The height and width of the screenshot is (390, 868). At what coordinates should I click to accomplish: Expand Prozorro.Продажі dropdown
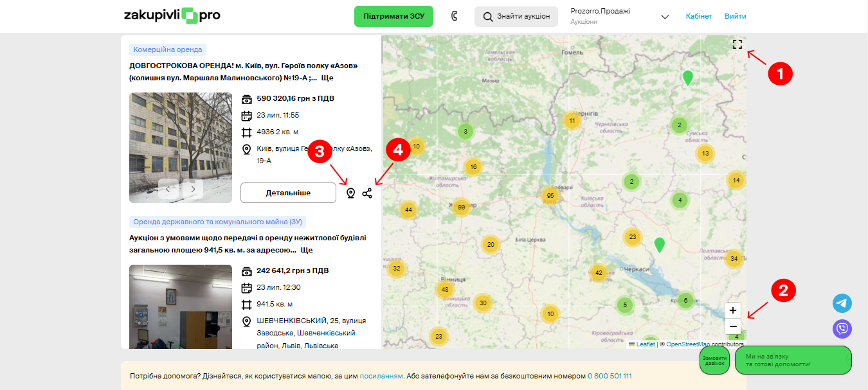[x=665, y=17]
